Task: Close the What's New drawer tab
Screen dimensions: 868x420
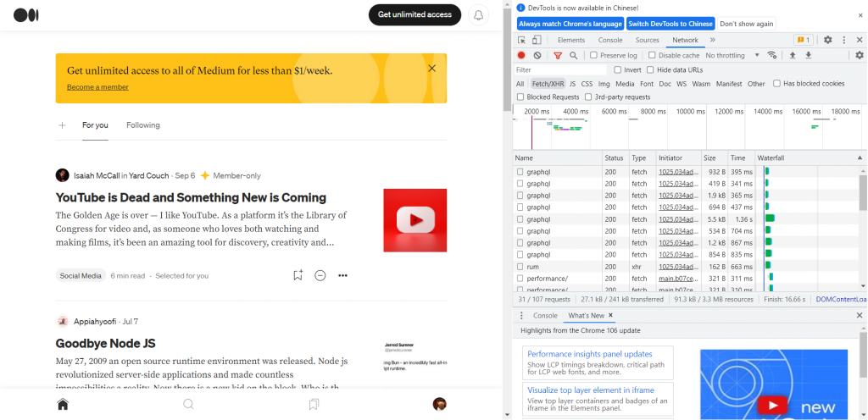Action: (x=610, y=315)
